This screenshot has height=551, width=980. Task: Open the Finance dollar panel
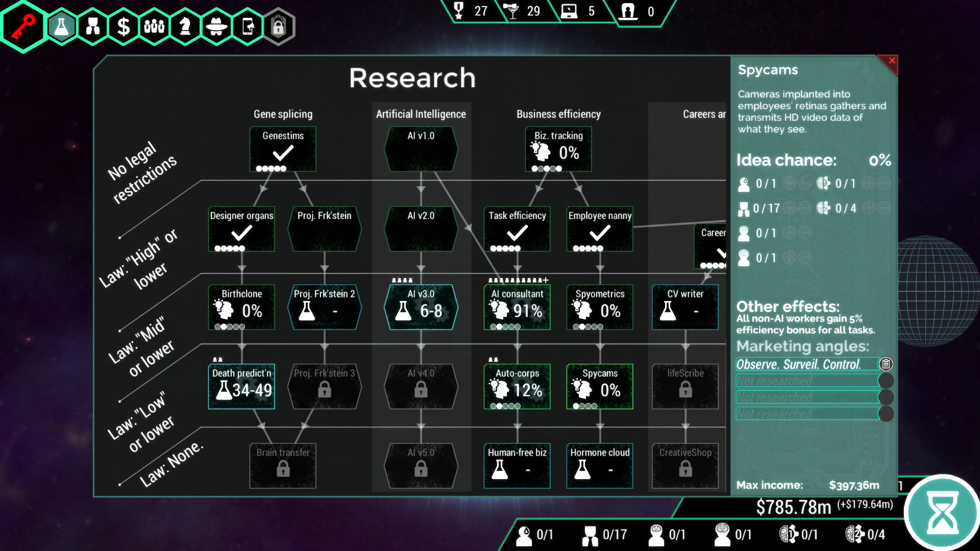pyautogui.click(x=124, y=27)
